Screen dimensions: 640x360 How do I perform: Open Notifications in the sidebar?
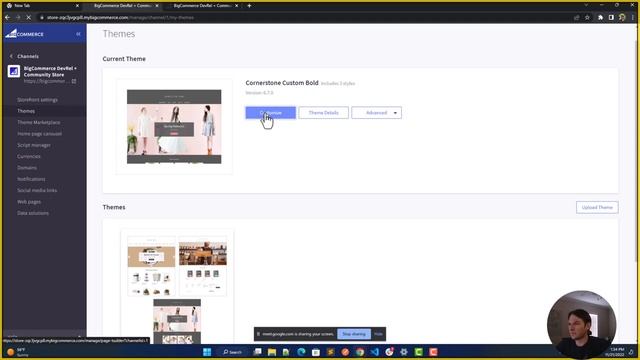[31, 179]
